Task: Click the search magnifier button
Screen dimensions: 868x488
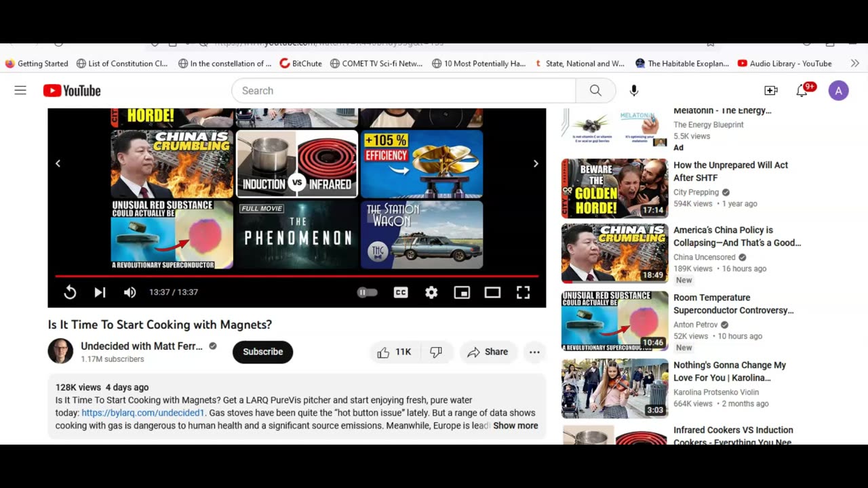Action: coord(595,91)
